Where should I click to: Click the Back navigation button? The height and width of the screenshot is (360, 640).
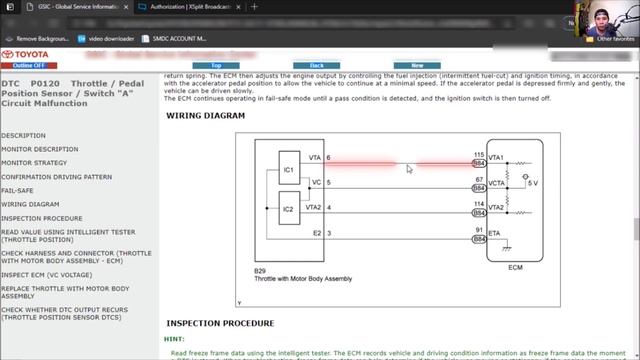coord(316,66)
